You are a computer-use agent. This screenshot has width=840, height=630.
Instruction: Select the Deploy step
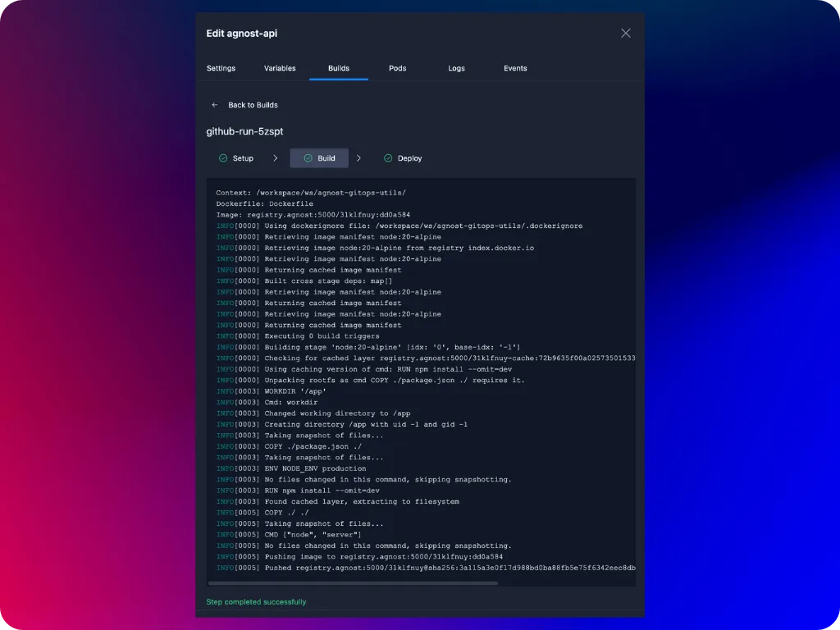[x=403, y=158]
